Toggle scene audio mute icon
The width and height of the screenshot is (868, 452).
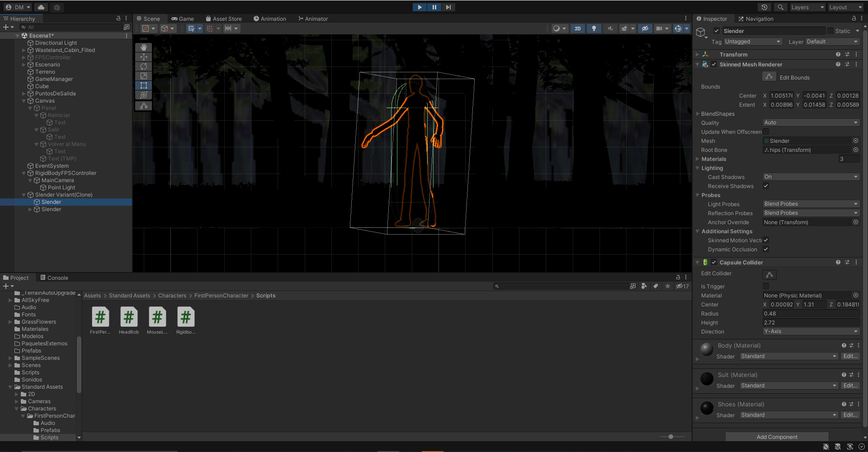610,28
